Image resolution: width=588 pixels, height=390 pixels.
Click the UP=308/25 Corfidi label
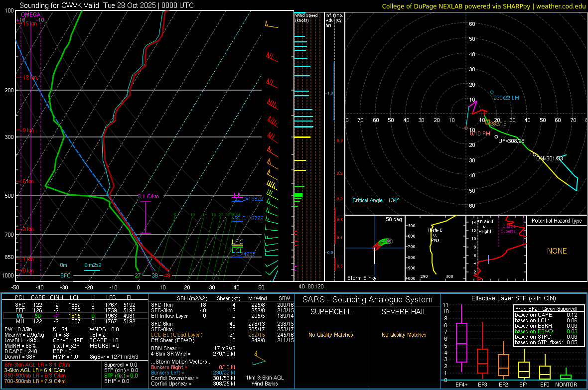tap(511, 141)
